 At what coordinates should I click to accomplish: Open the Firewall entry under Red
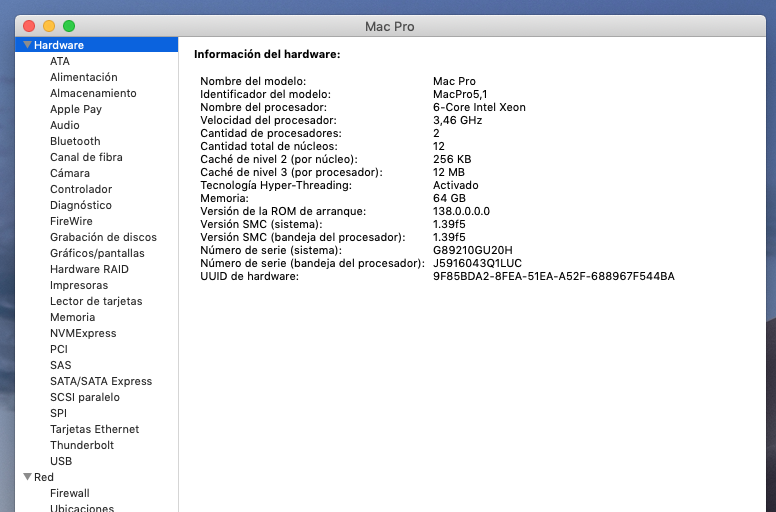(x=70, y=493)
